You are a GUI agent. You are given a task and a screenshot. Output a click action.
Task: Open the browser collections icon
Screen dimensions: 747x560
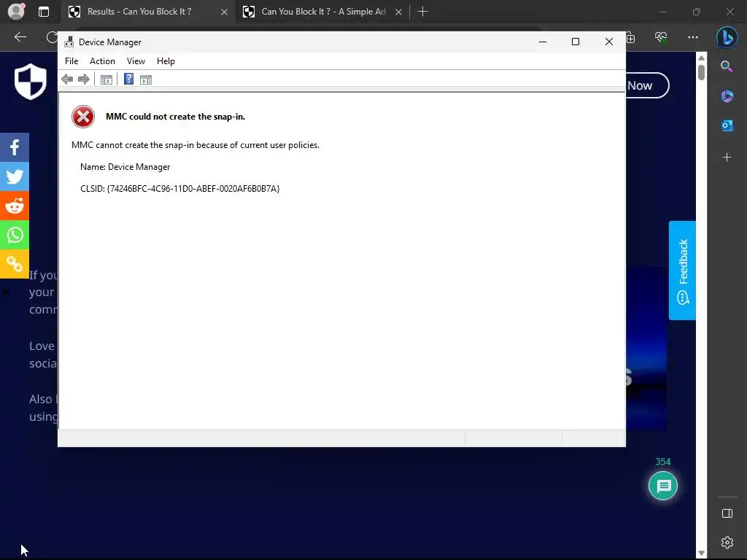click(630, 38)
